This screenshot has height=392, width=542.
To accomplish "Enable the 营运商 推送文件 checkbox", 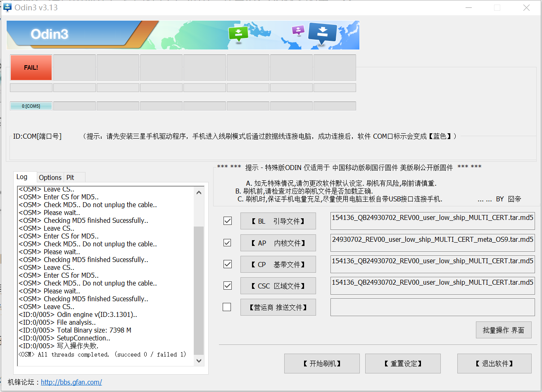I will coord(227,307).
